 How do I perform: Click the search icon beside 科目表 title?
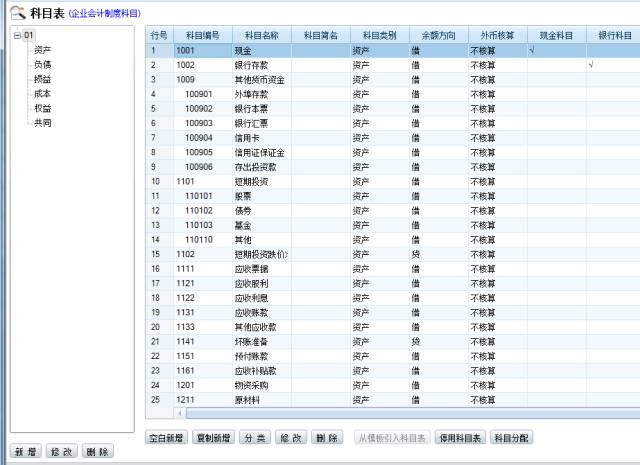coord(17,12)
